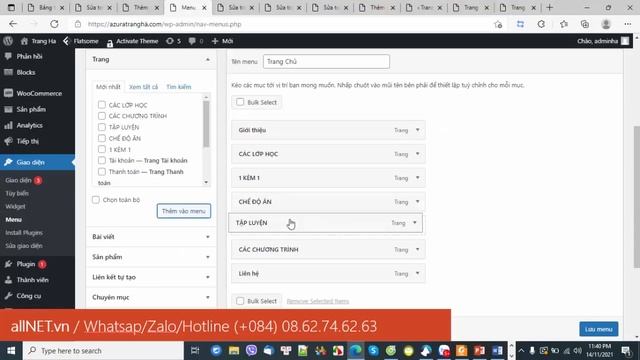Open the Flatsome theme menu
The width and height of the screenshot is (640, 360).
pos(81,41)
